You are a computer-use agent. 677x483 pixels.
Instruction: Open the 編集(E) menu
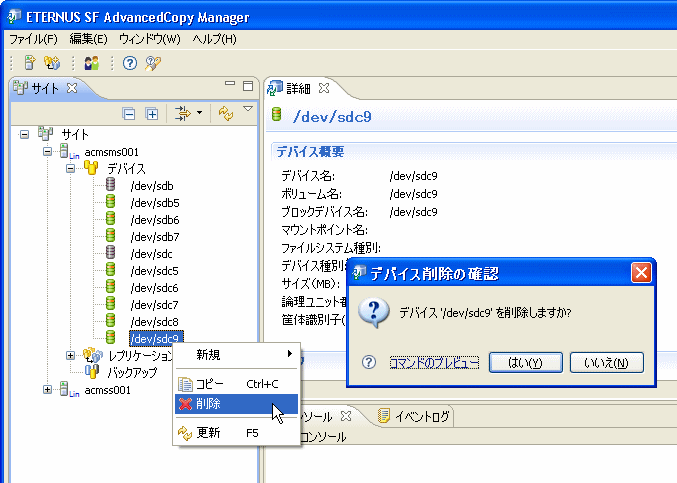point(88,39)
